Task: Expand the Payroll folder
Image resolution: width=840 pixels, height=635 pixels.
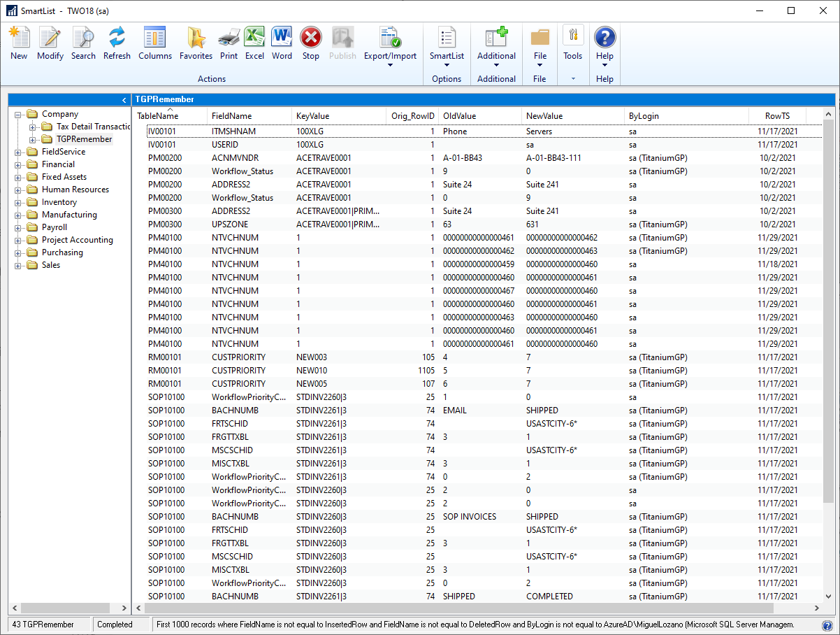Action: coord(19,227)
